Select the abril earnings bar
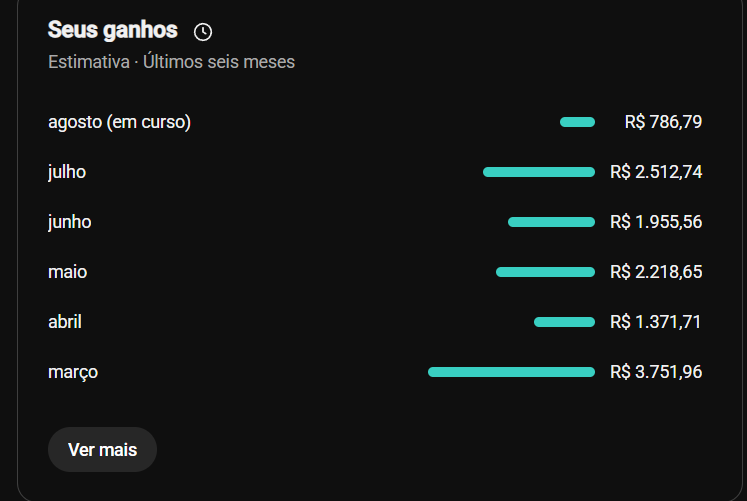This screenshot has width=747, height=501. [x=565, y=322]
